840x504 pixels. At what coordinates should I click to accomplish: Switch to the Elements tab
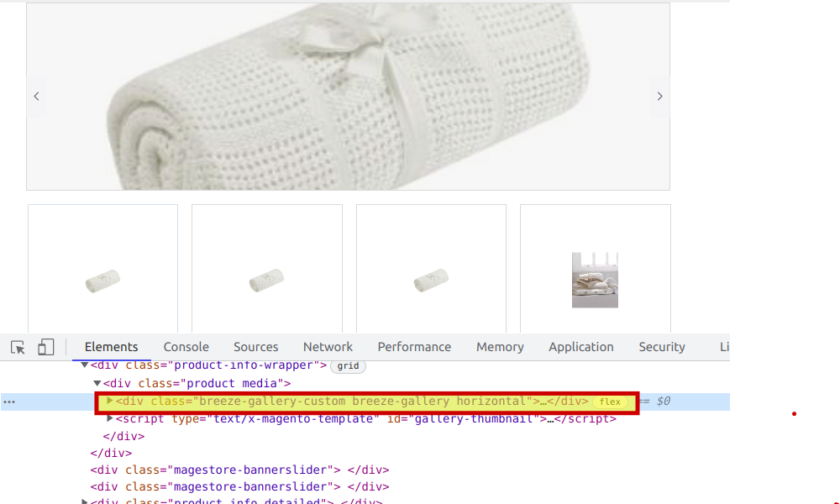click(x=112, y=347)
